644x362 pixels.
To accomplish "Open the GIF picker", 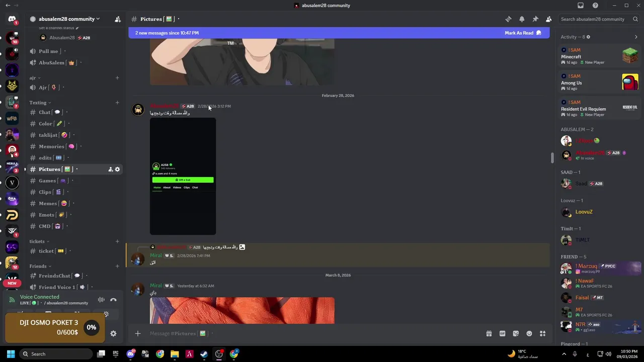I will click(x=502, y=333).
